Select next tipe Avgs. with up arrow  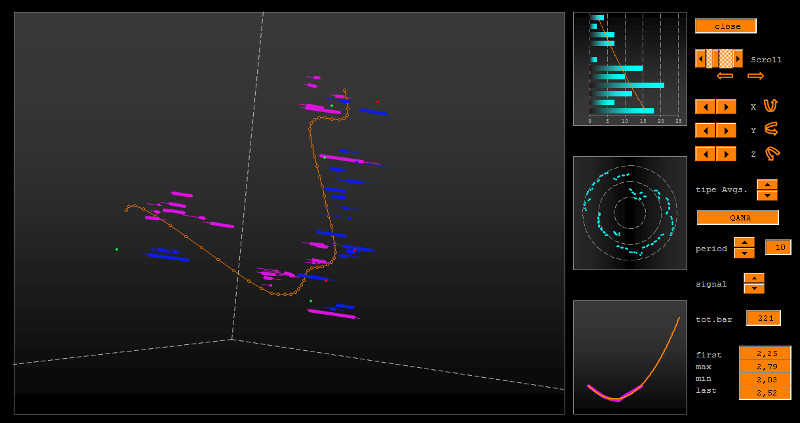pyautogui.click(x=767, y=184)
